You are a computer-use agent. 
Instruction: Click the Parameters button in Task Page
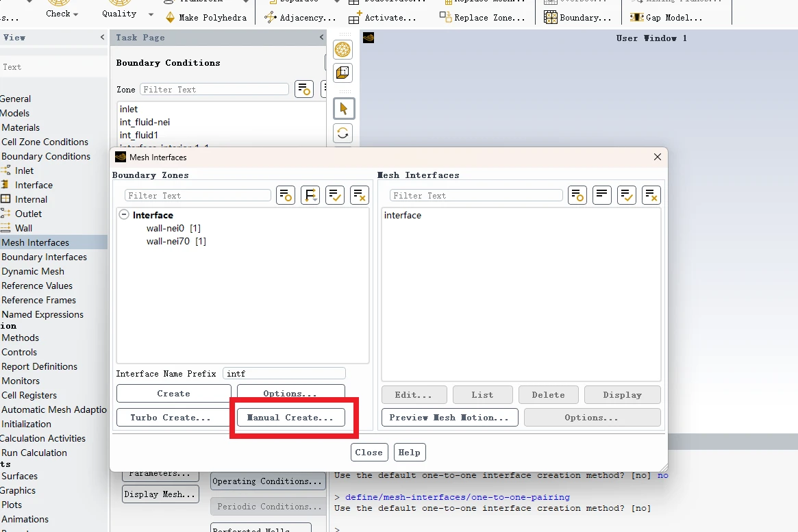[160, 475]
